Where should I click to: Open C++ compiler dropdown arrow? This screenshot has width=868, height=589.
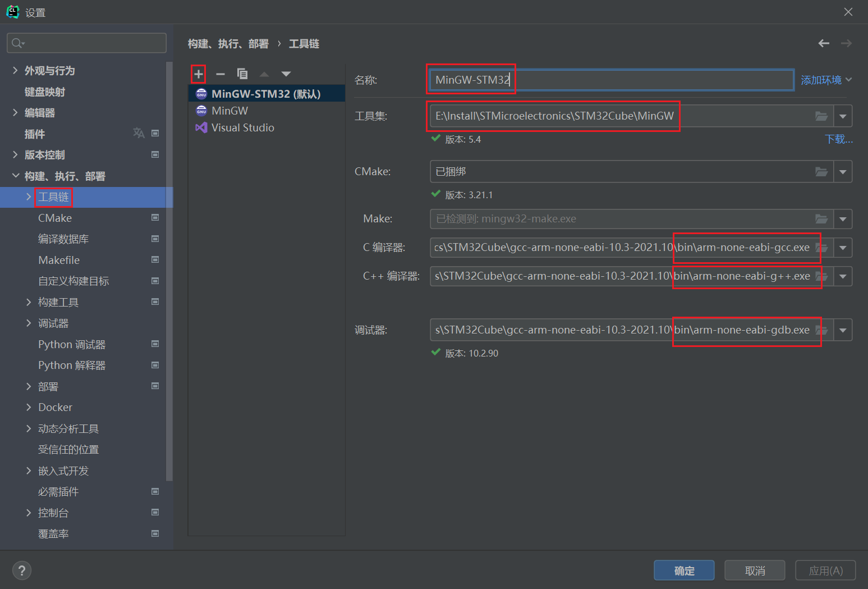[x=843, y=276]
